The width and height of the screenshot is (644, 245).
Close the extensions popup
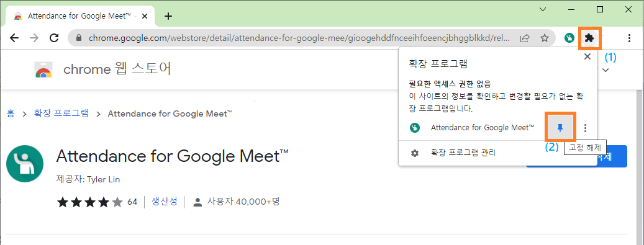pyautogui.click(x=587, y=56)
